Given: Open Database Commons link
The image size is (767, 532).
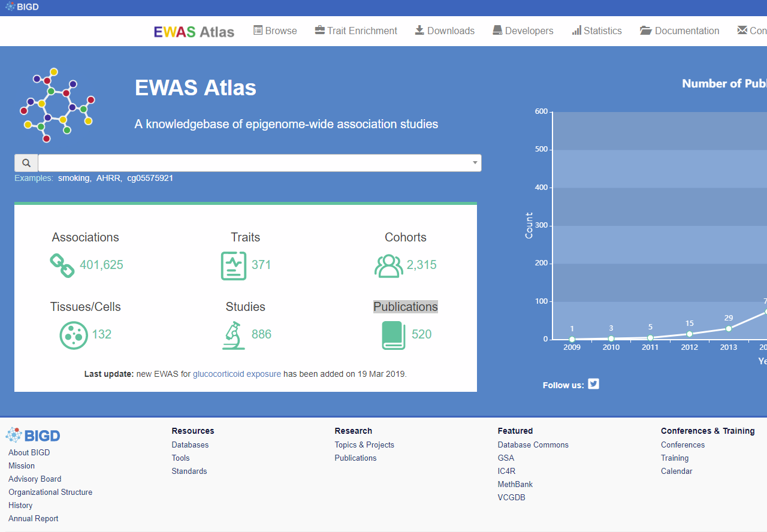Looking at the screenshot, I should pos(533,445).
